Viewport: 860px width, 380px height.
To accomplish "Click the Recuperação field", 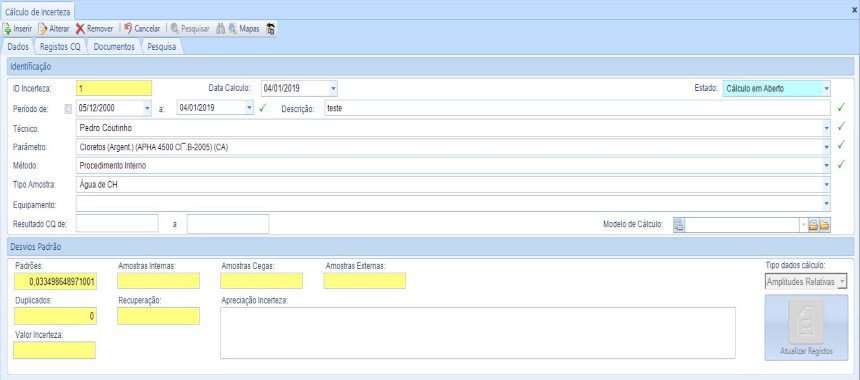I will [x=159, y=316].
